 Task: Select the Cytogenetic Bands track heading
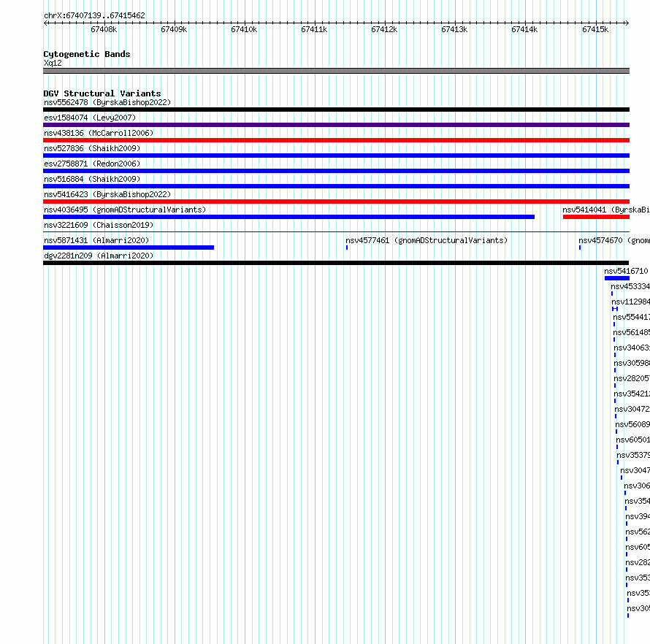pyautogui.click(x=87, y=54)
